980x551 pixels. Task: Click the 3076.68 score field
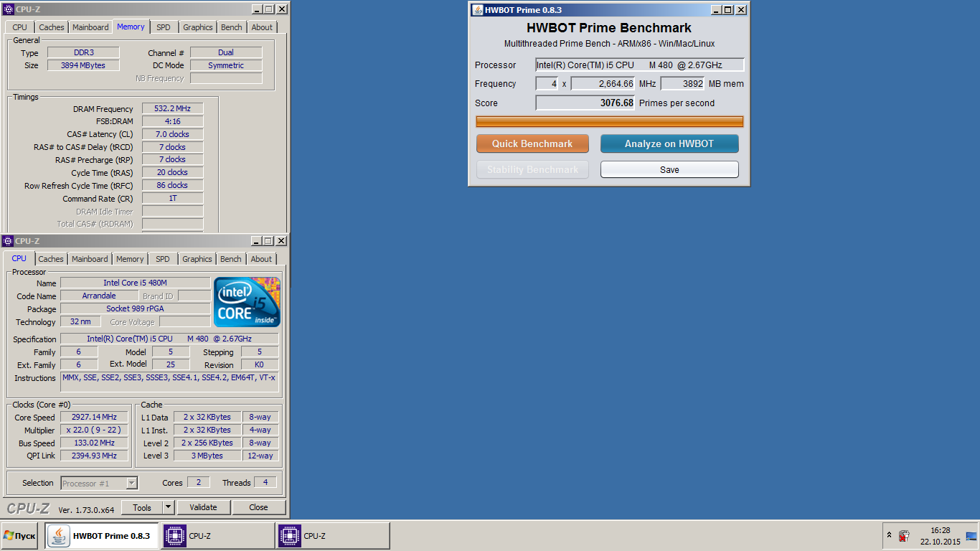[585, 103]
